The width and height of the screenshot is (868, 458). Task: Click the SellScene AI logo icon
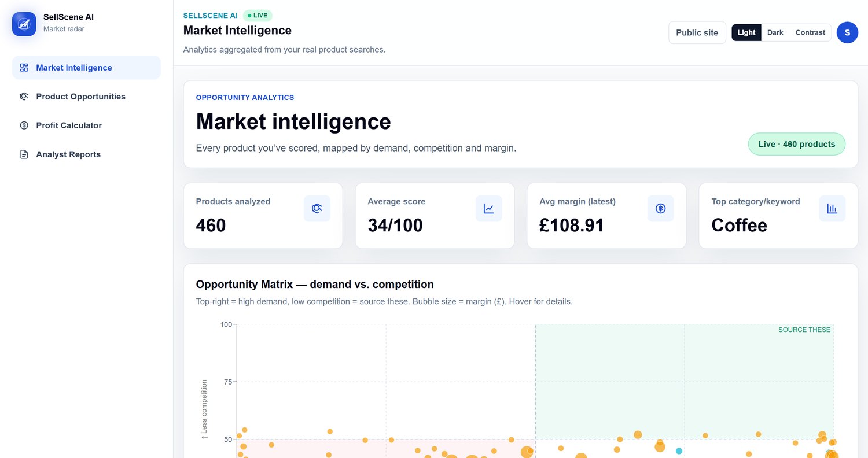coord(24,24)
